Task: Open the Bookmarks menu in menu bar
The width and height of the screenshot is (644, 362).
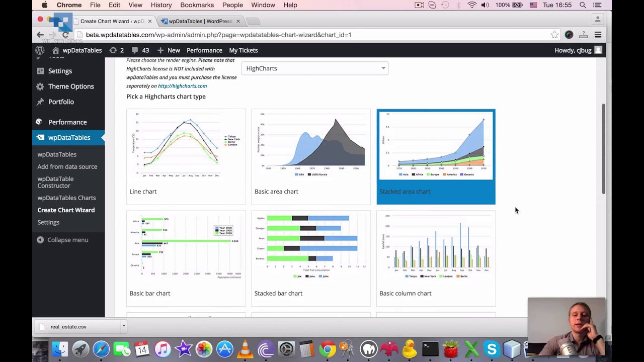Action: [x=197, y=5]
